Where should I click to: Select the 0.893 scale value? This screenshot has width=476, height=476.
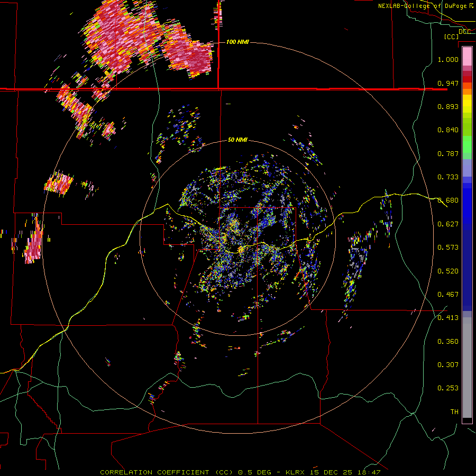point(448,106)
